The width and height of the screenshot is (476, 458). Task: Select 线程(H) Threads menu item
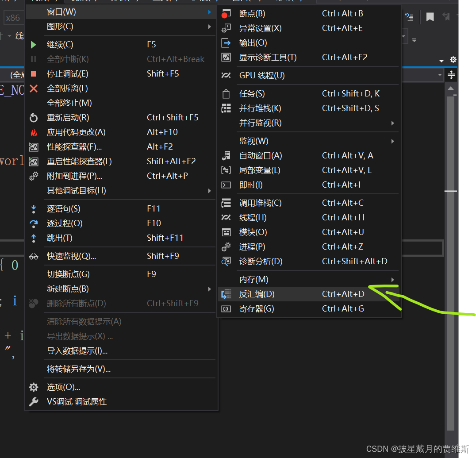point(309,217)
